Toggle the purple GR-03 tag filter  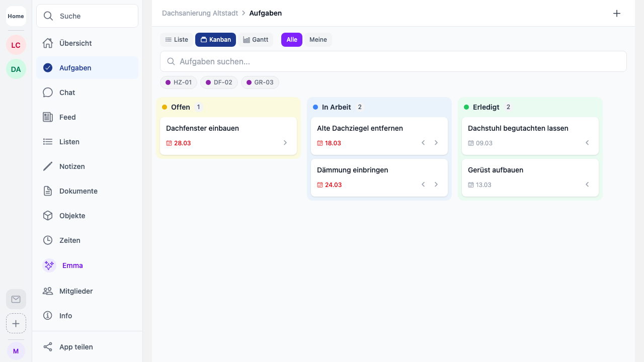click(260, 82)
